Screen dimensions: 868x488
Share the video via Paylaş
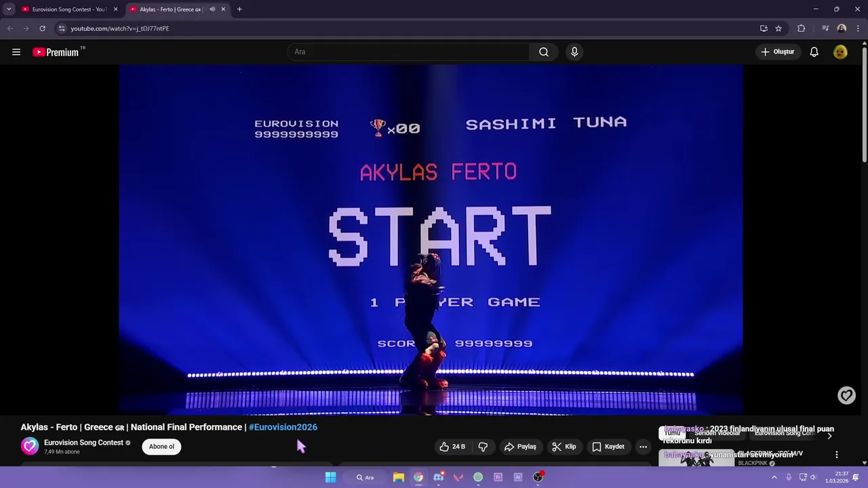click(520, 447)
